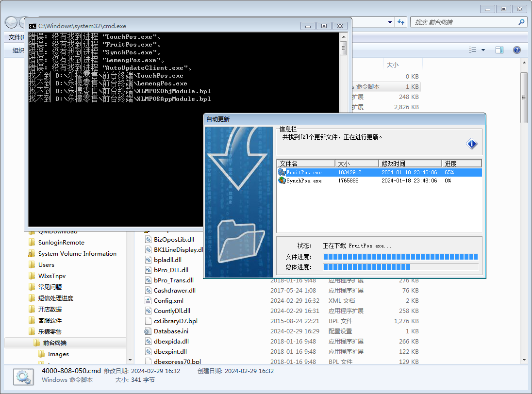Select System Volume Information folder
532x394 pixels.
point(77,254)
